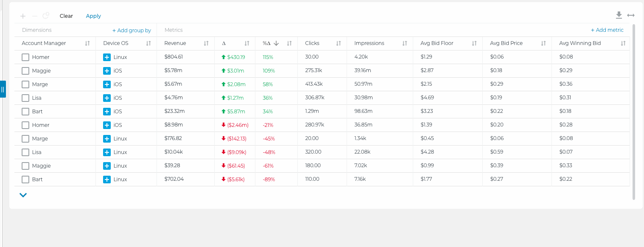Expand Linux in Lisa's $10.04k row
This screenshot has height=247, width=644.
coord(107,152)
